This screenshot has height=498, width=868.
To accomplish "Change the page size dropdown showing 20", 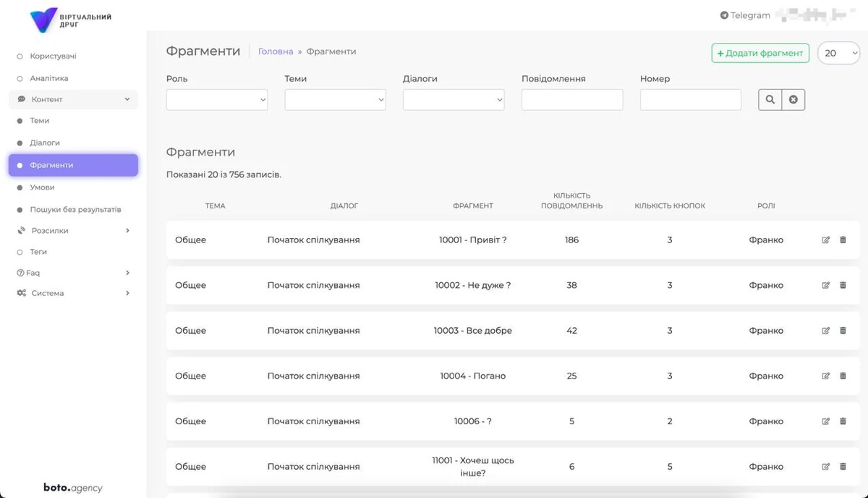I will (838, 53).
